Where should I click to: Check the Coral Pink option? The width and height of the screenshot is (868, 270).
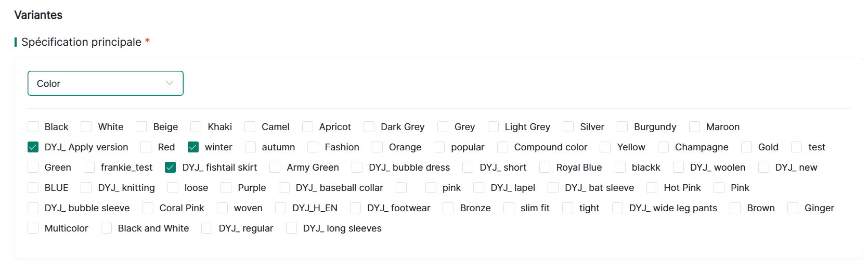coord(148,208)
